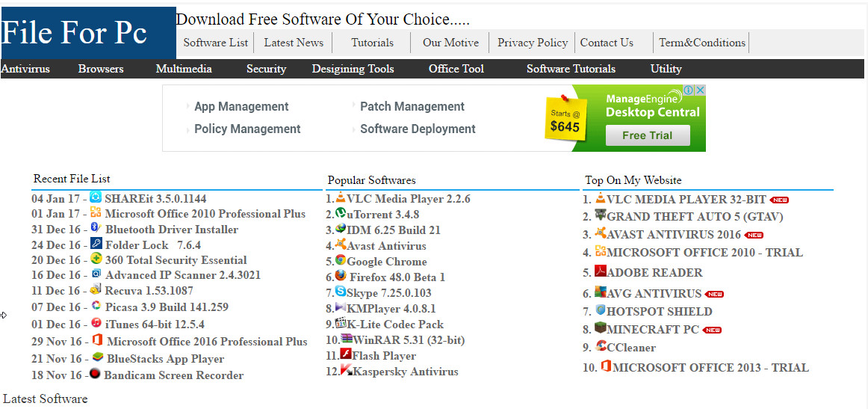Open the Avast Antivirus link in Popular Softwares
Viewport: 868px width, 409px height.
point(386,245)
